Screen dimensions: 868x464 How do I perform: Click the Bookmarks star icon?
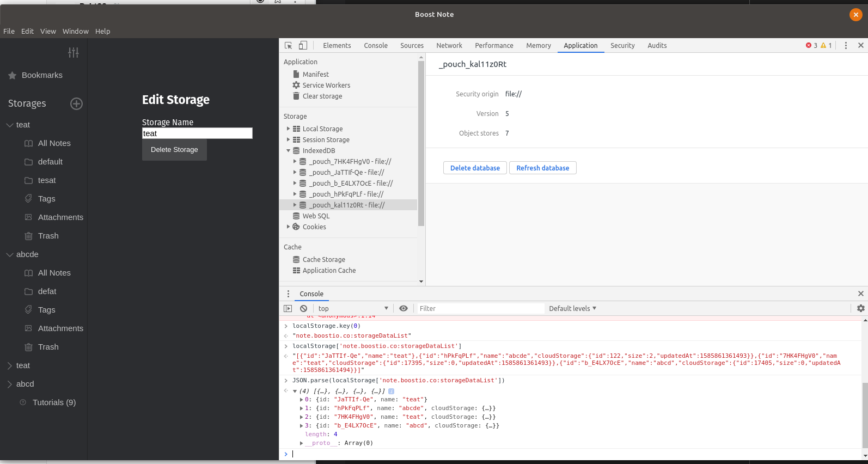pos(12,76)
